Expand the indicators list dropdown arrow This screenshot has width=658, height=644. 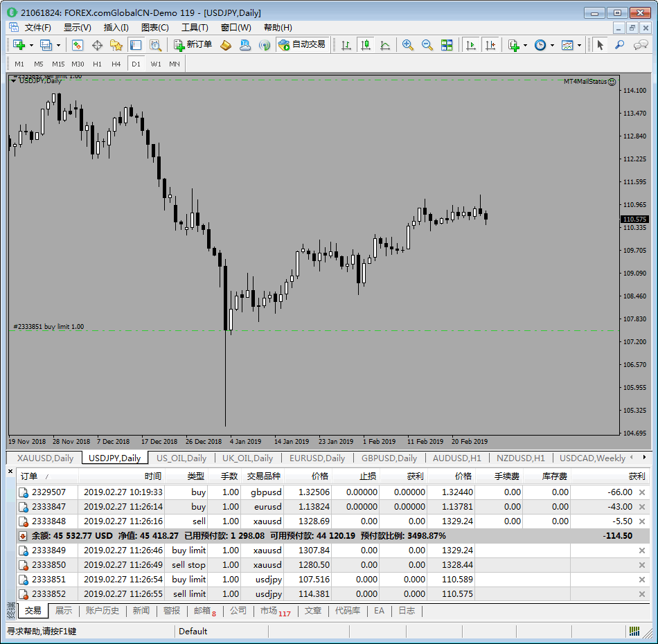pyautogui.click(x=525, y=45)
